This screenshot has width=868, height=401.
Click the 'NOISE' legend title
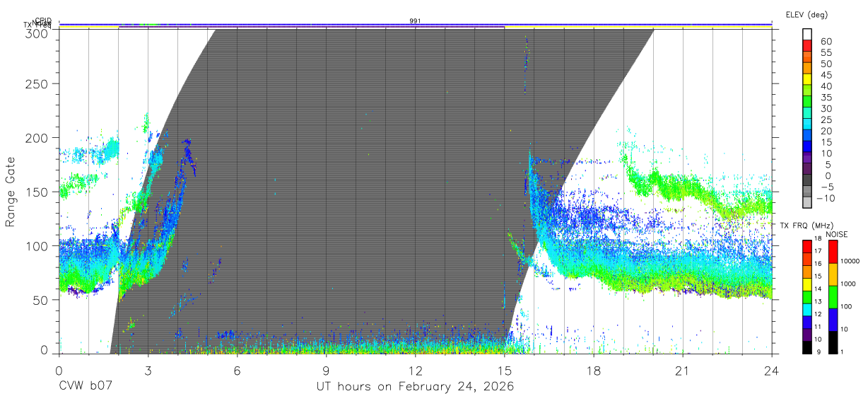(x=836, y=234)
